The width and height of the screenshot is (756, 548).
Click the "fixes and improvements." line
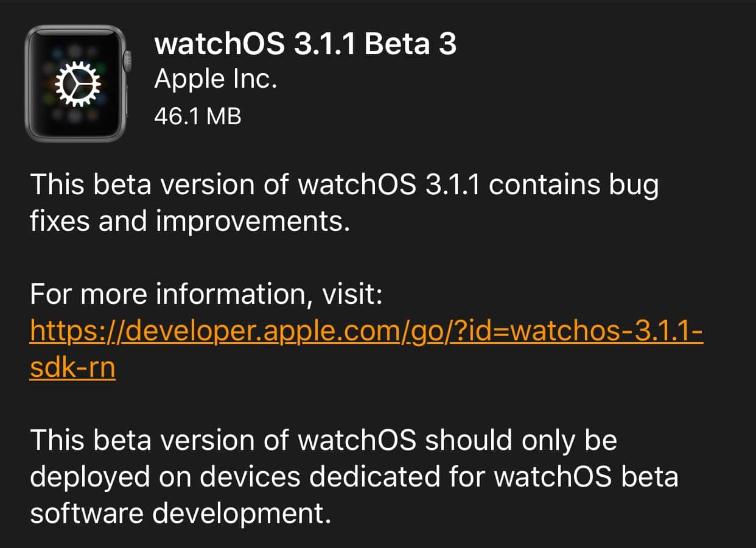(190, 222)
